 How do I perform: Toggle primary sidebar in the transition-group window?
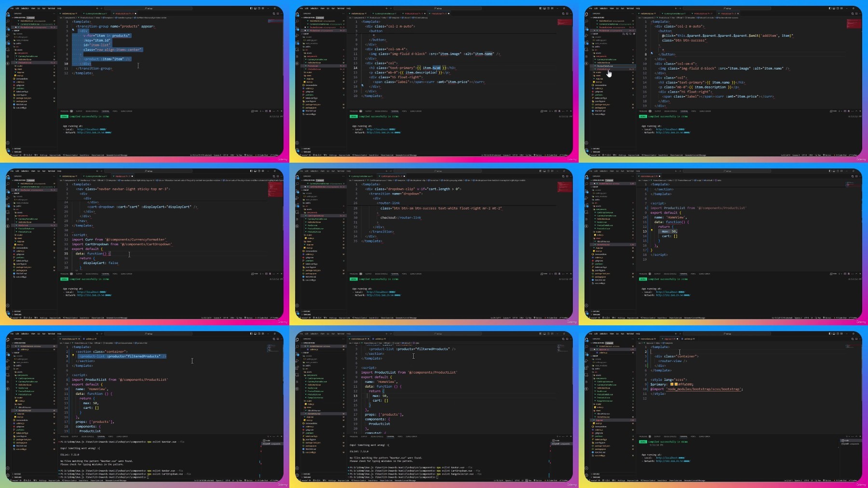pos(251,8)
